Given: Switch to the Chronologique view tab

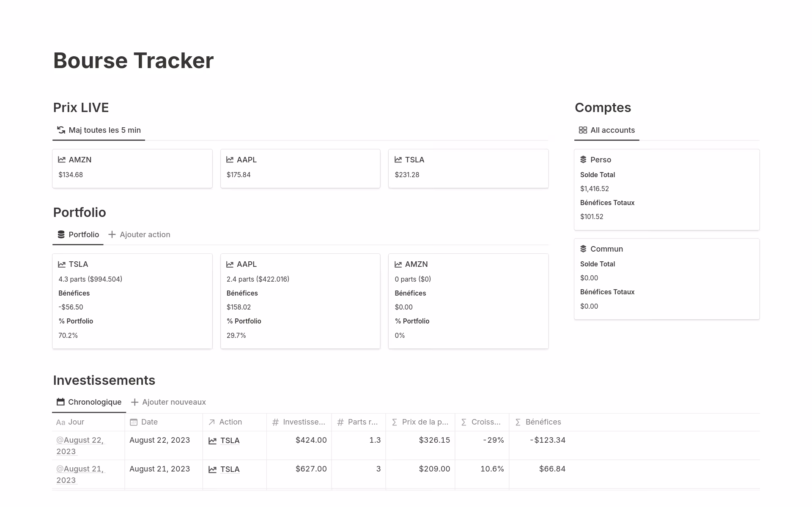Looking at the screenshot, I should click(95, 402).
